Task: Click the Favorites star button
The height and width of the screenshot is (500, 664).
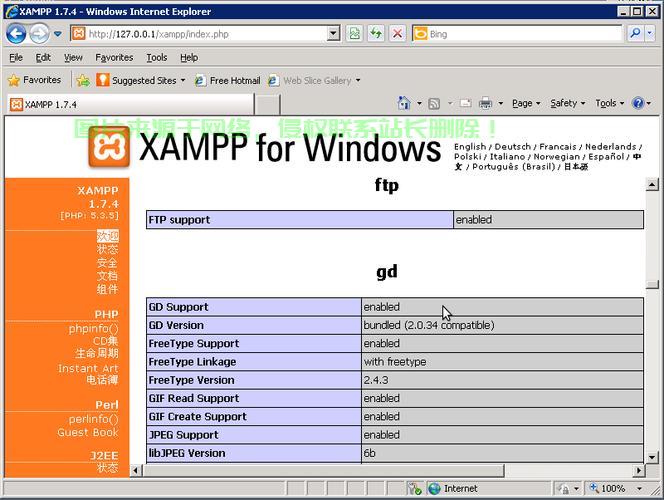Action: click(34, 80)
